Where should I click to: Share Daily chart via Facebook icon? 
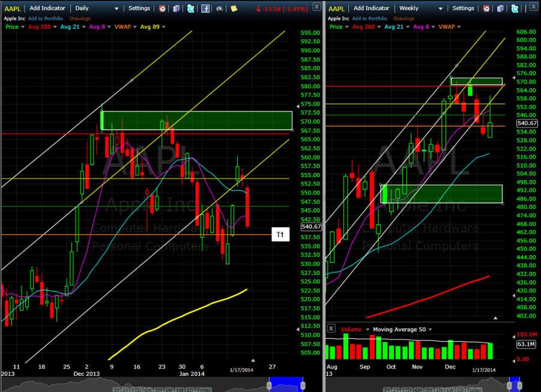click(x=205, y=8)
